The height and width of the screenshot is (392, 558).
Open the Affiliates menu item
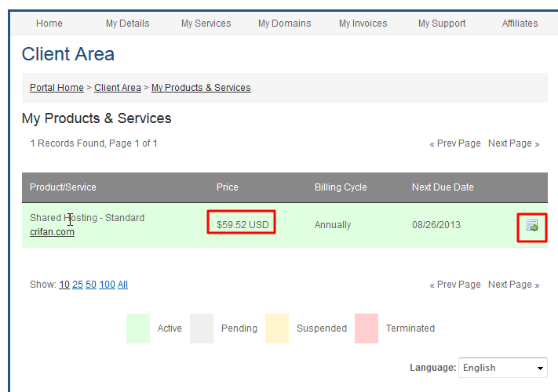(x=520, y=24)
